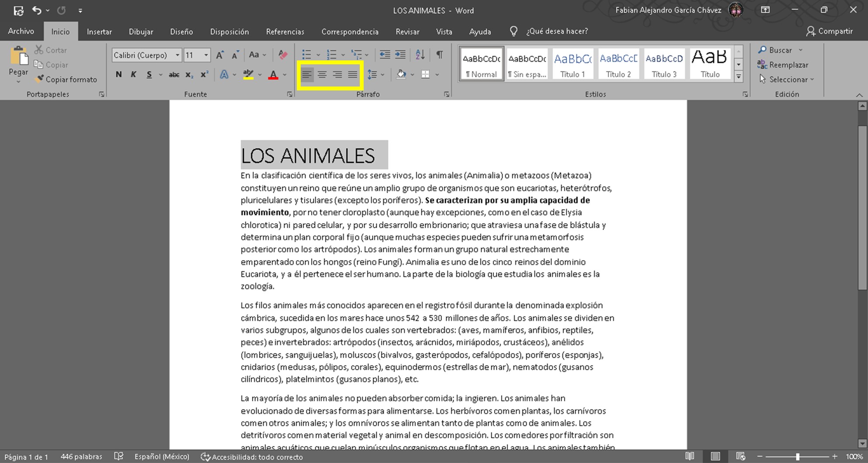
Task: Click the bullet list icon
Action: (306, 55)
